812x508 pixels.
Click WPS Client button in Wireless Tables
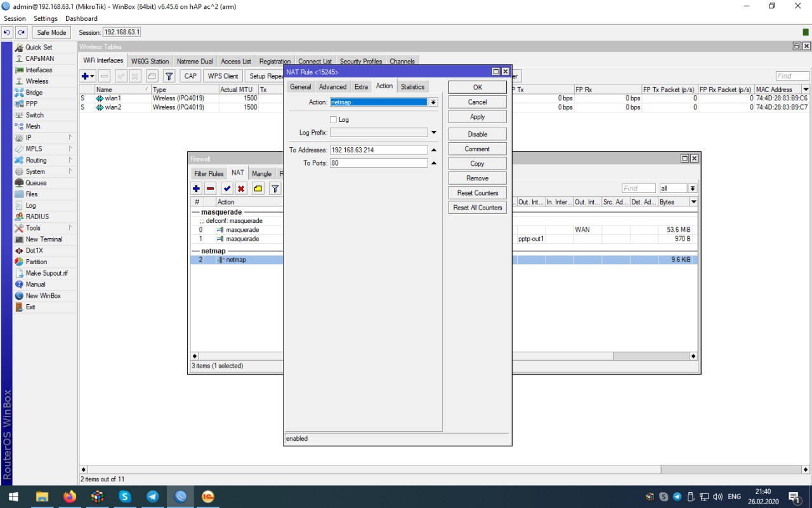click(x=223, y=76)
